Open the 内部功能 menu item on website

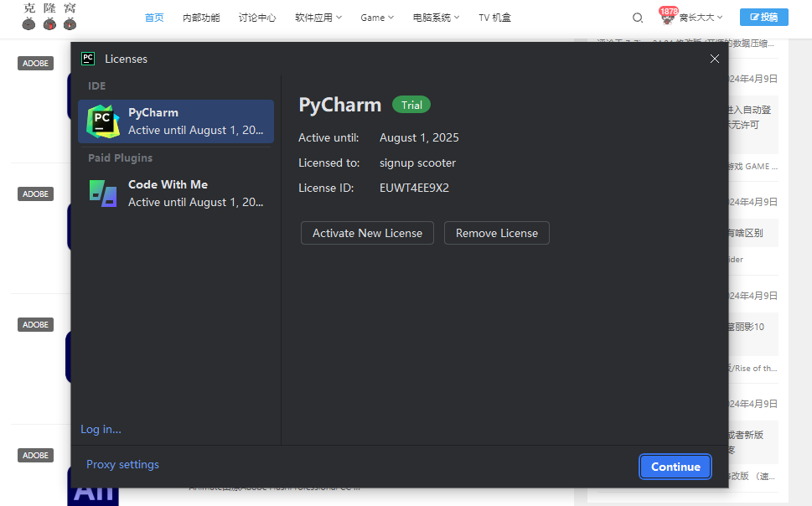[x=201, y=18]
